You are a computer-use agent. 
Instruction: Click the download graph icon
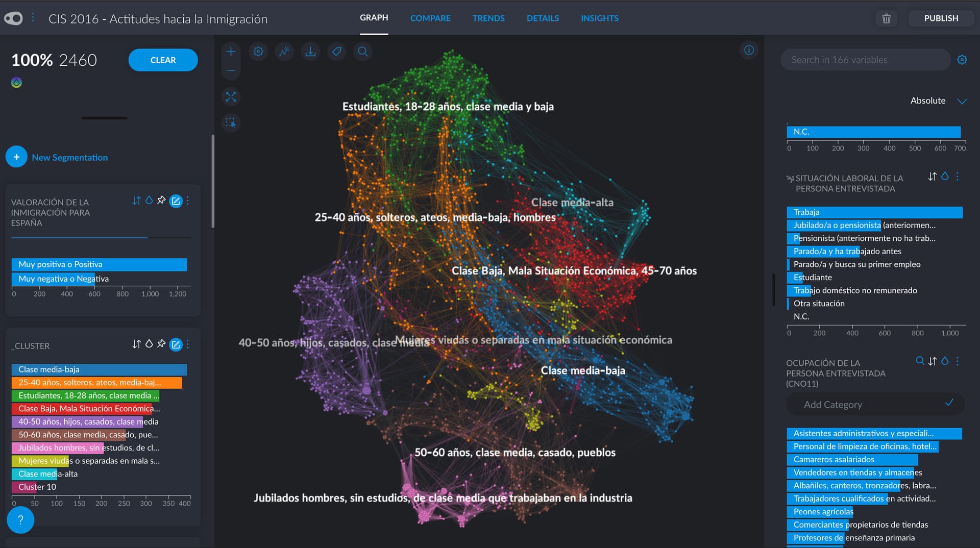point(310,52)
